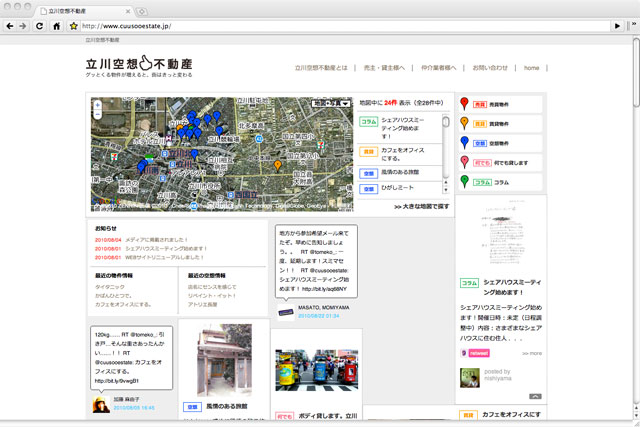Image resolution: width=640 pixels, height=427 pixels.
Task: Open ひがしミート map list entry
Action: pyautogui.click(x=400, y=188)
